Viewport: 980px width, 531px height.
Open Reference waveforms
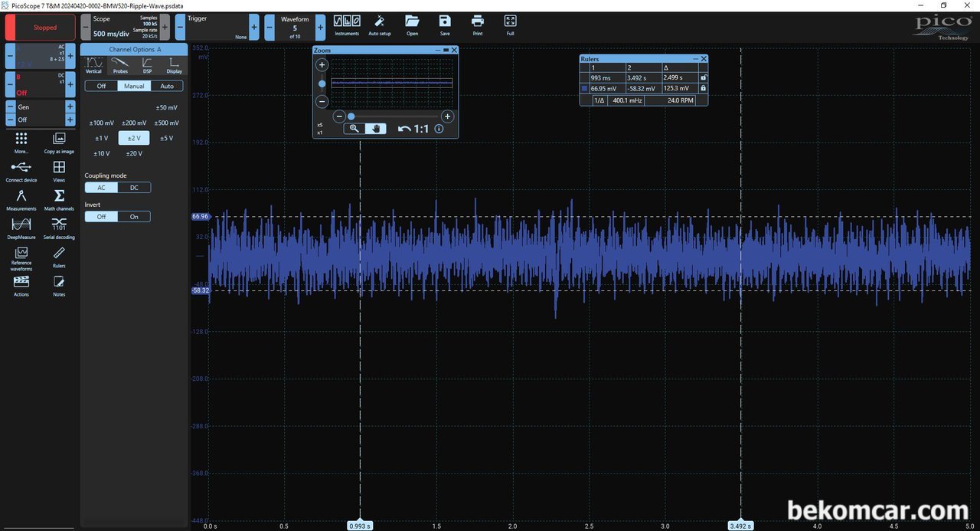point(21,259)
